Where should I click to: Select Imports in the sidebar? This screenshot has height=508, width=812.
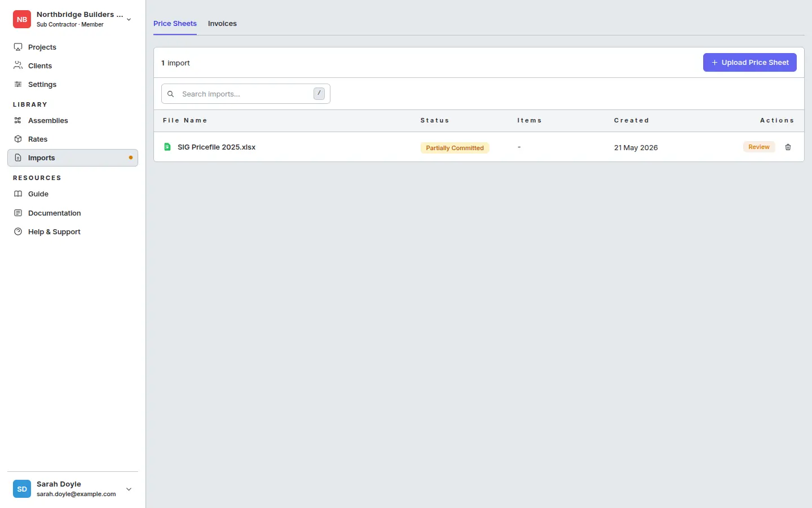click(x=73, y=157)
